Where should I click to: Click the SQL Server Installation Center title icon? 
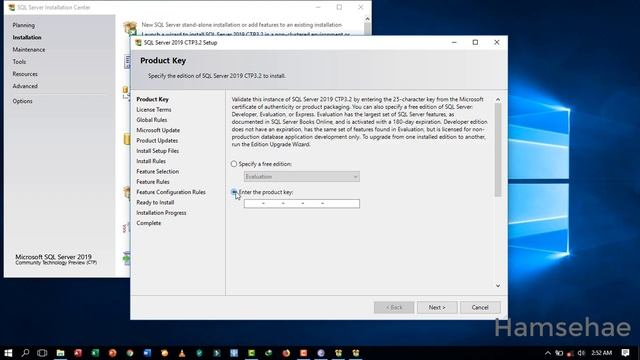12,7
